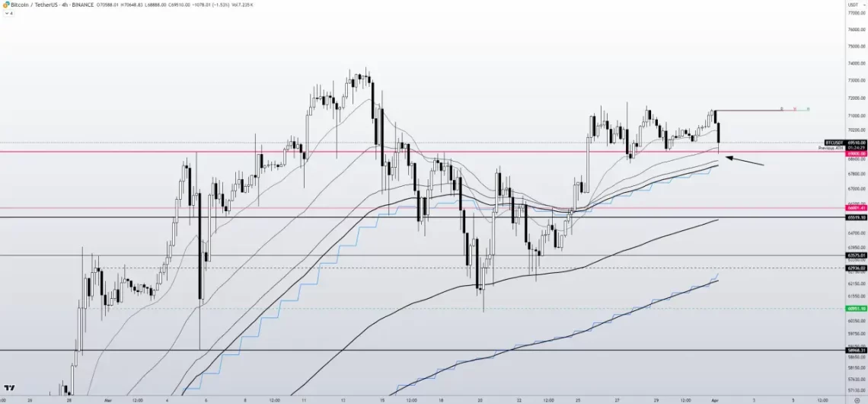Select the Previous ATH line text

(830, 148)
